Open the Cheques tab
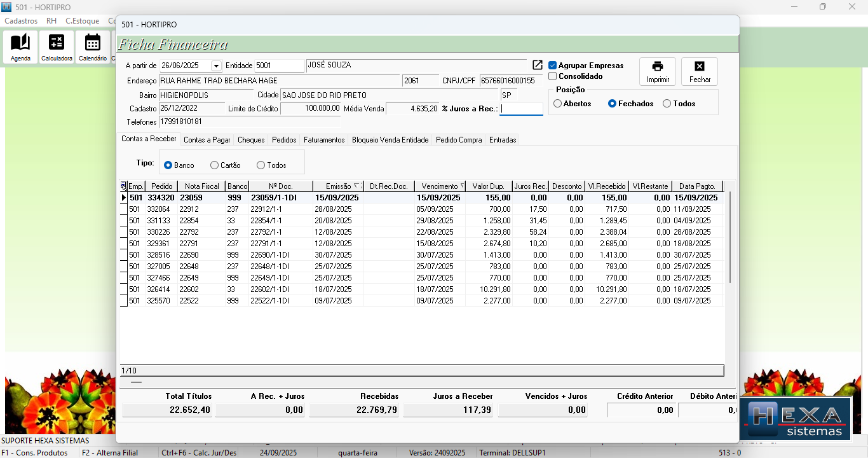This screenshot has height=458, width=868. point(251,140)
